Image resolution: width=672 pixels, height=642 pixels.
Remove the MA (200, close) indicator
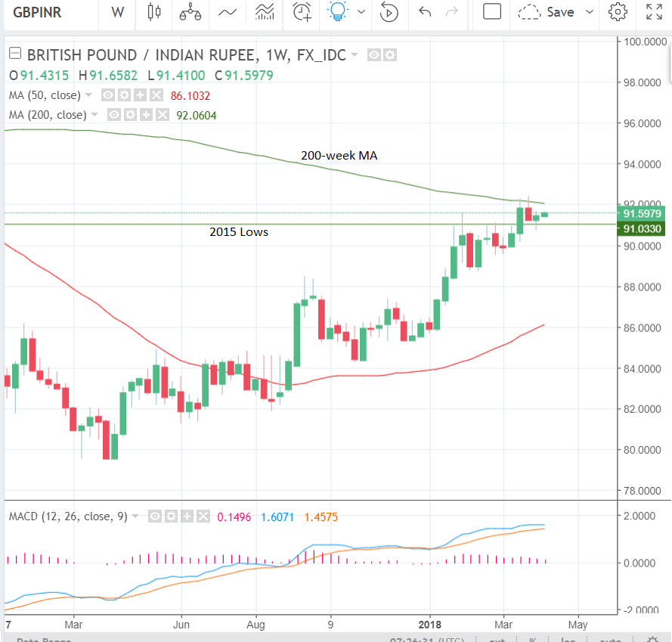point(163,114)
